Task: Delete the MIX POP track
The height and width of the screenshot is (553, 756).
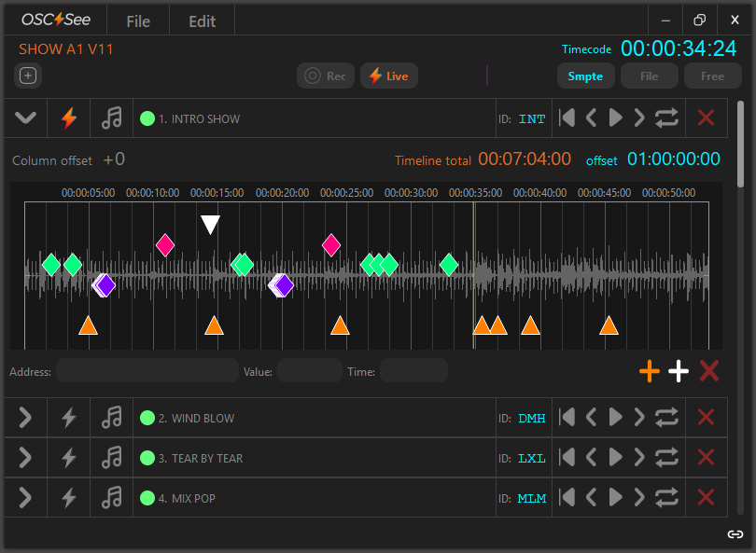Action: [707, 498]
